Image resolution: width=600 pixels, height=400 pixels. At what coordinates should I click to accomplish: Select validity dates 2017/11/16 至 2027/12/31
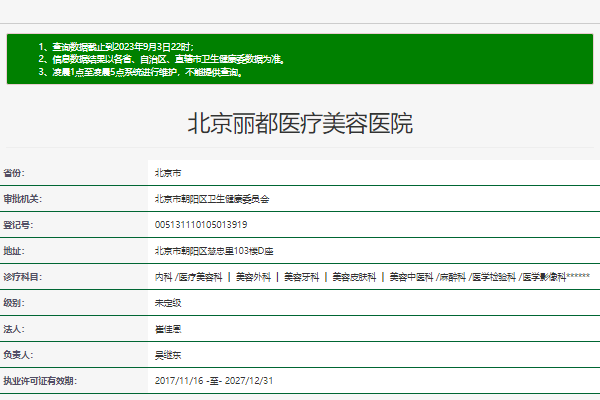pyautogui.click(x=214, y=381)
